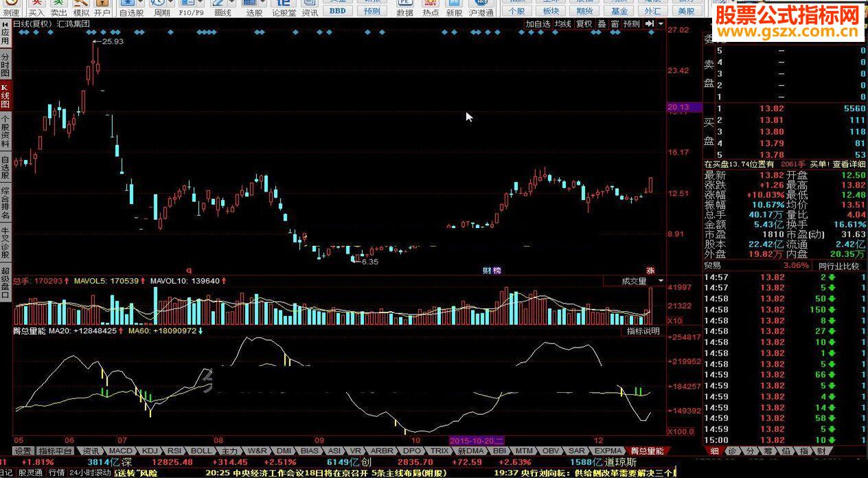Open the 周期 period selector
Screen dimensions: 868x478
tap(161, 8)
